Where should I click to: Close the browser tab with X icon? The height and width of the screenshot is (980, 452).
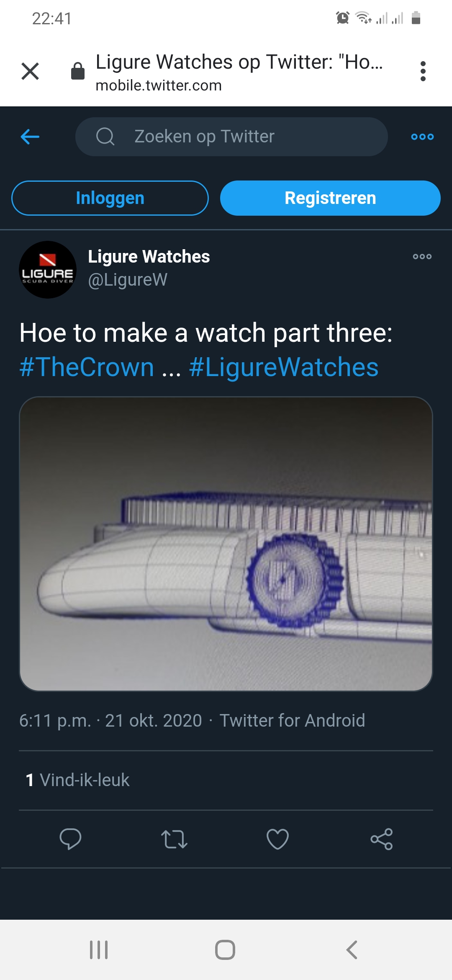pyautogui.click(x=30, y=71)
